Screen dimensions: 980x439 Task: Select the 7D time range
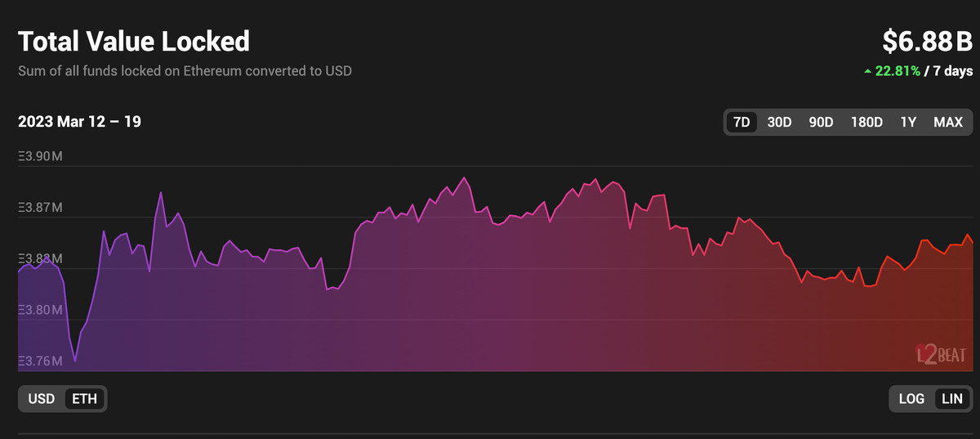click(742, 123)
